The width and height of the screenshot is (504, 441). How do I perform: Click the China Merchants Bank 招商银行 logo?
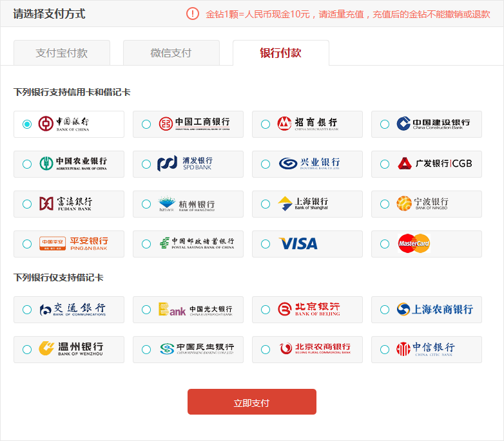[x=307, y=124]
